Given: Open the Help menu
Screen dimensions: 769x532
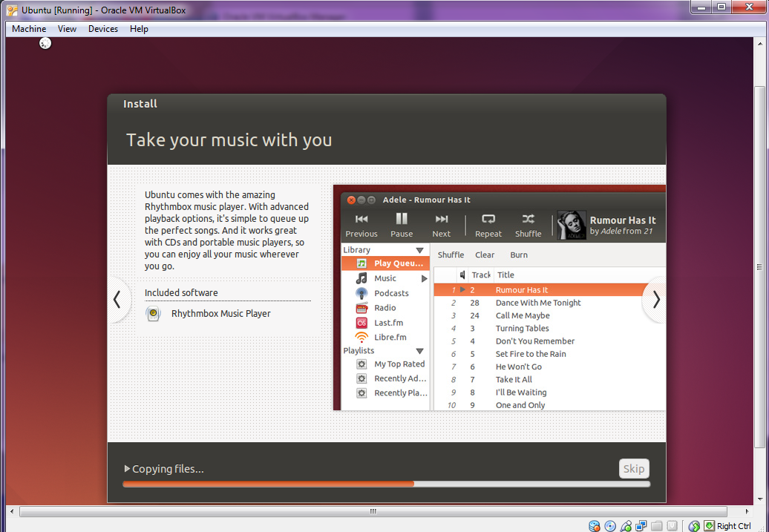Looking at the screenshot, I should pyautogui.click(x=139, y=29).
